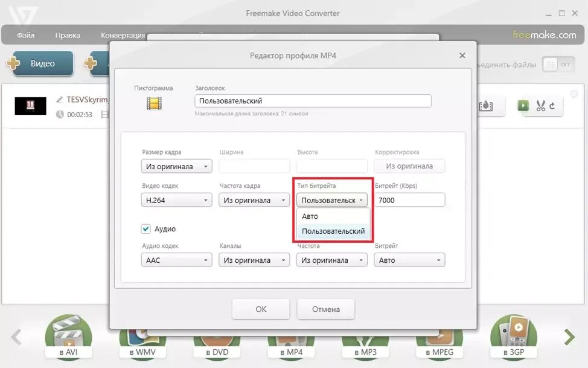Toggle the join files OFF switch

point(558,65)
